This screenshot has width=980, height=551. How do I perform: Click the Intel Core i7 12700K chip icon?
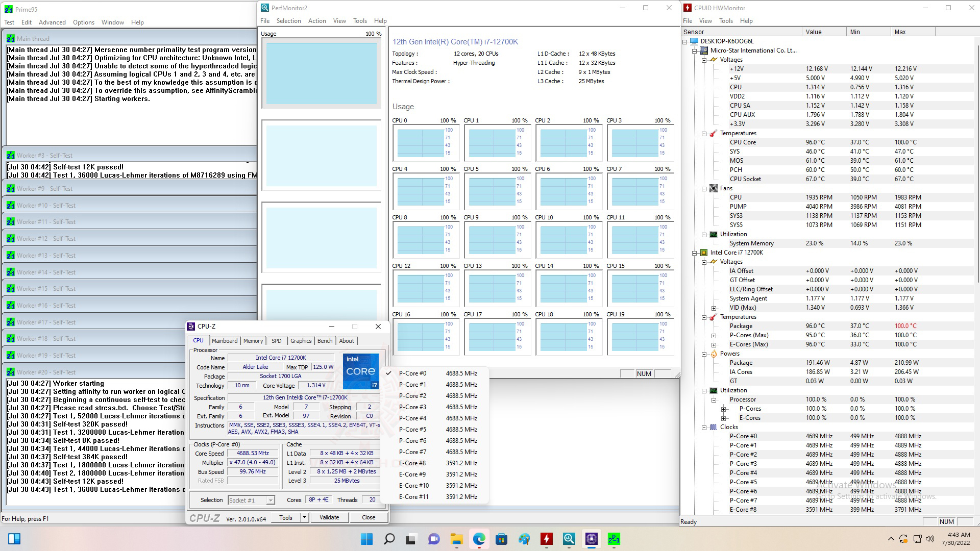704,253
